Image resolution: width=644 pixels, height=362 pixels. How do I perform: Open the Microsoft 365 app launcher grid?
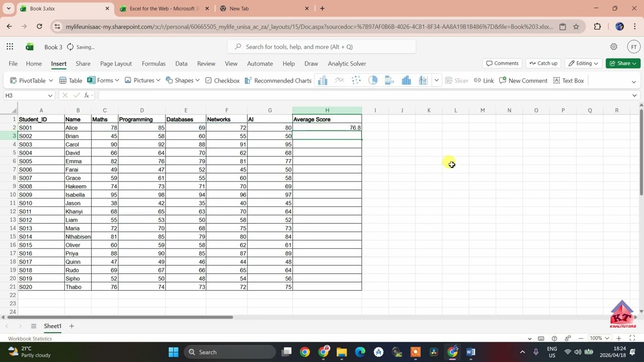[10, 47]
